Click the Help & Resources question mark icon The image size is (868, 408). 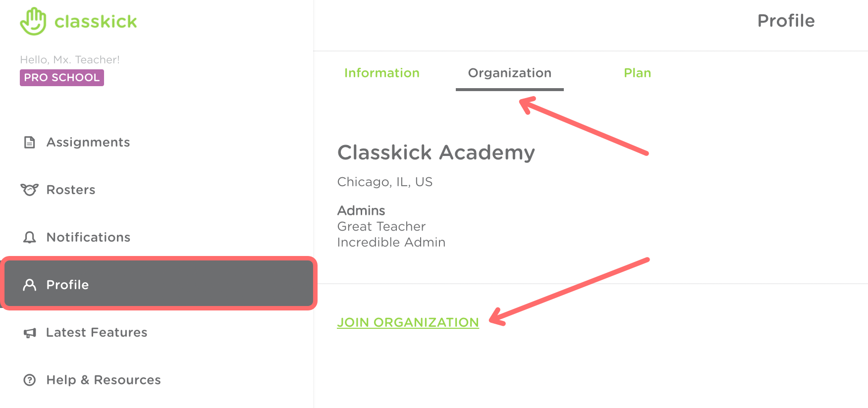click(30, 380)
